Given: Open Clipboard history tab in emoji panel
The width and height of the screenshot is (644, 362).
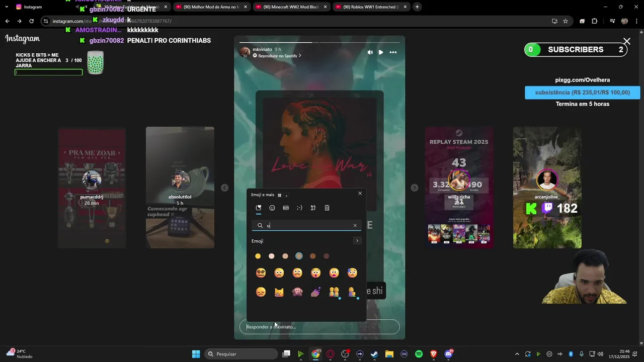Looking at the screenshot, I should click(x=327, y=208).
